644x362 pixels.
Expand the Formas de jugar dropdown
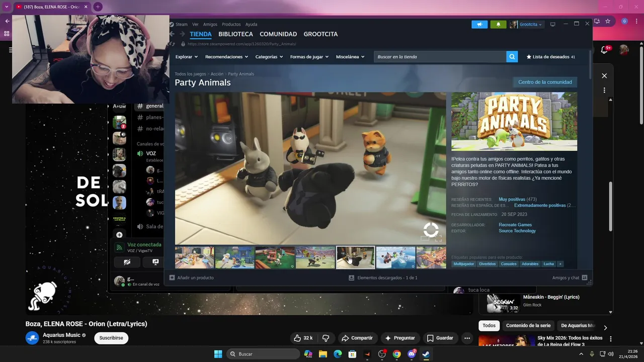pyautogui.click(x=309, y=57)
